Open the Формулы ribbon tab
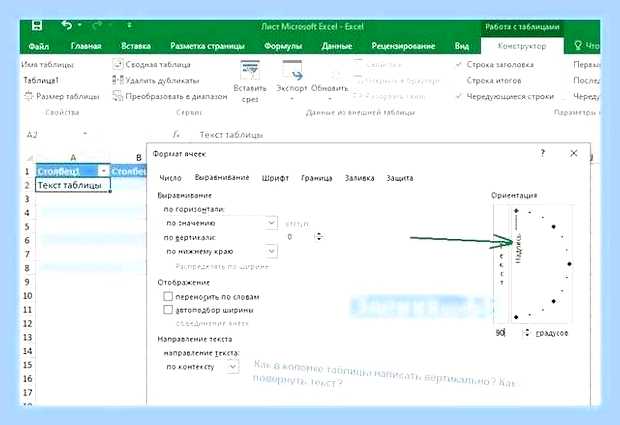The image size is (620, 425). pyautogui.click(x=283, y=46)
